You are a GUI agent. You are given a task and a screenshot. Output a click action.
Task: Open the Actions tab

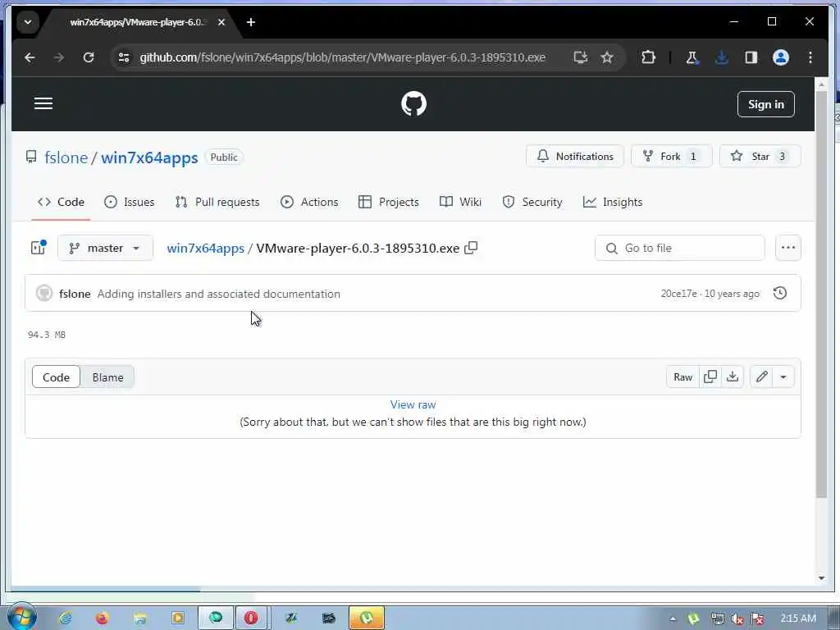309,202
